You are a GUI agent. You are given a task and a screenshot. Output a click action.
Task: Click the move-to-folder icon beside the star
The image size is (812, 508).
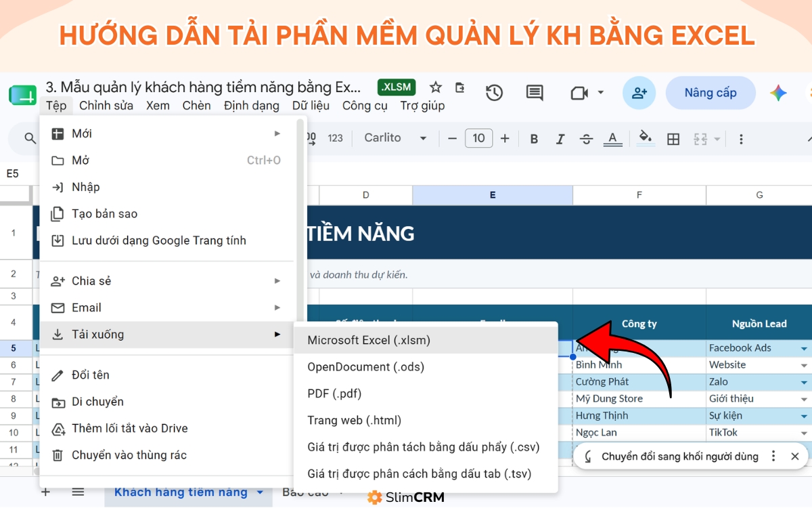pos(460,87)
